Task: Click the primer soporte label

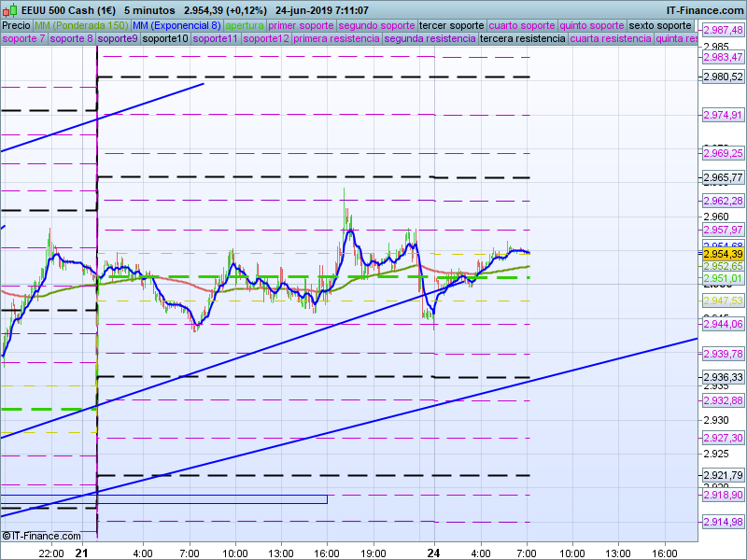Action: pyautogui.click(x=301, y=25)
